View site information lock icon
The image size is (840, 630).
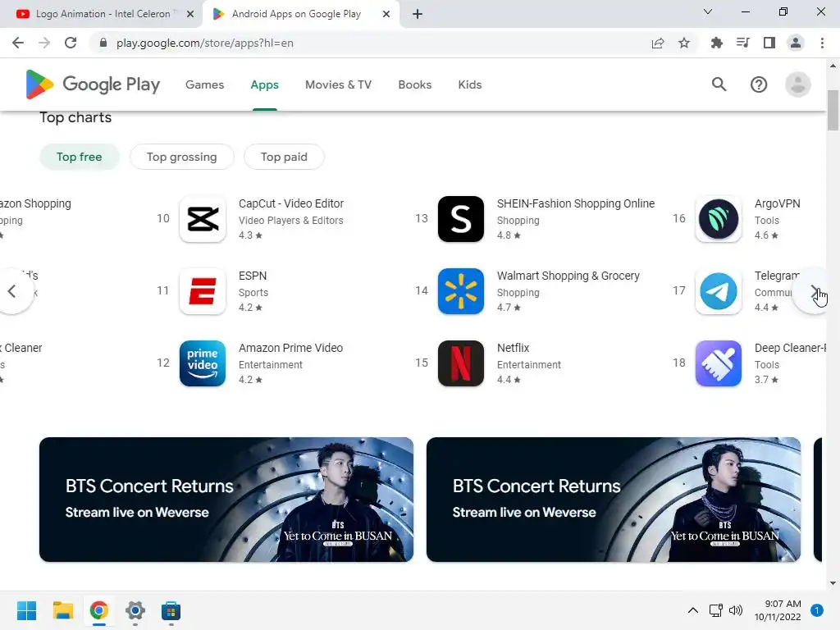pyautogui.click(x=103, y=43)
